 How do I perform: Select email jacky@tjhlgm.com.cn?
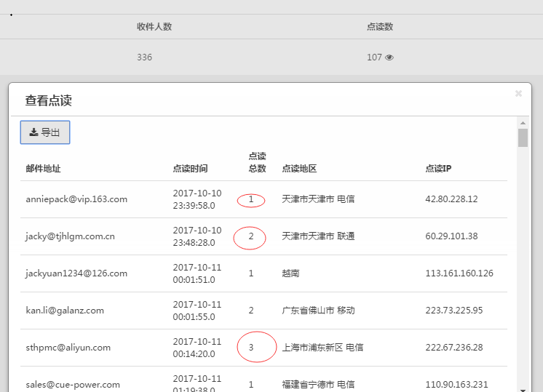70,236
